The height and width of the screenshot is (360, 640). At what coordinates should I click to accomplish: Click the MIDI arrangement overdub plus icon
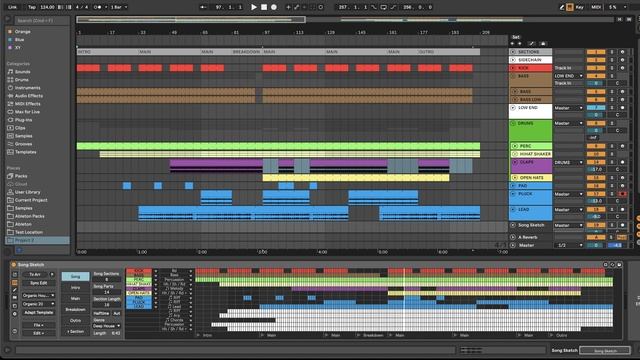pyautogui.click(x=288, y=7)
